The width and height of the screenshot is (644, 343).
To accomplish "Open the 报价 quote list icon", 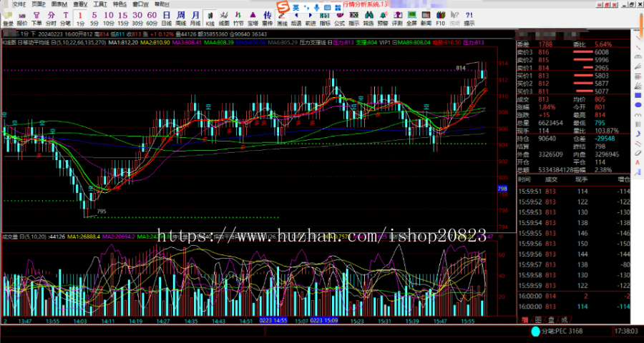I will coord(22,19).
